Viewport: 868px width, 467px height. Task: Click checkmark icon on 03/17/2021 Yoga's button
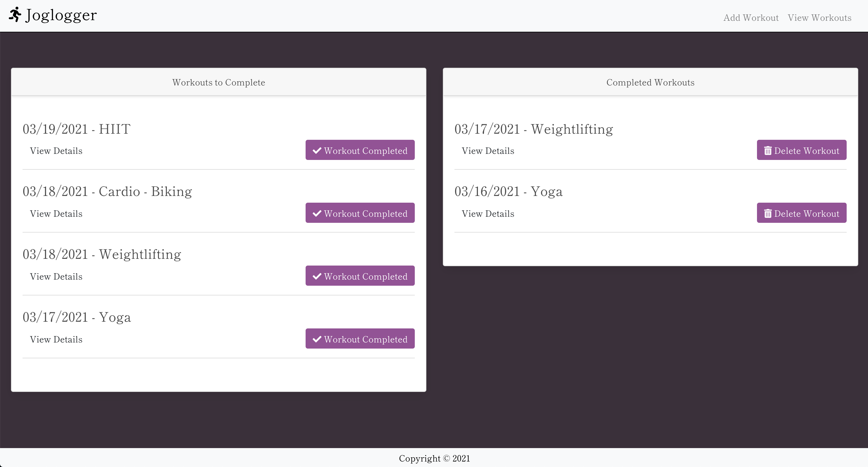click(317, 339)
